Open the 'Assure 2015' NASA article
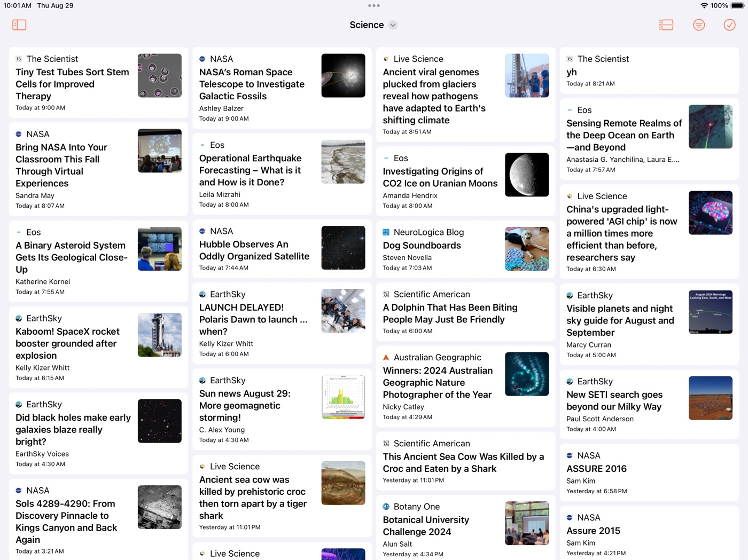This screenshot has width=748, height=560. coord(649,533)
